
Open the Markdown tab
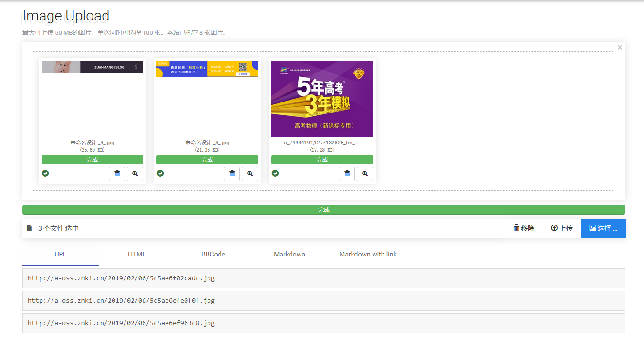click(290, 254)
